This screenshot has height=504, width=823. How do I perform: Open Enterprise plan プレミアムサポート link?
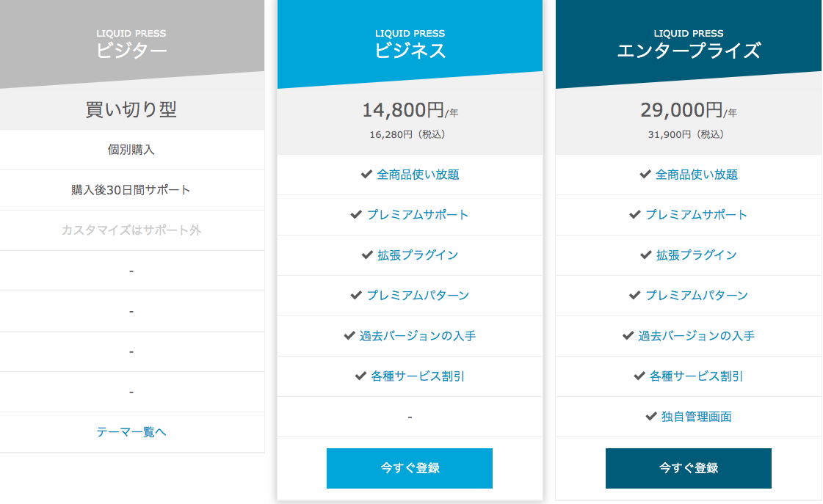coord(696,215)
